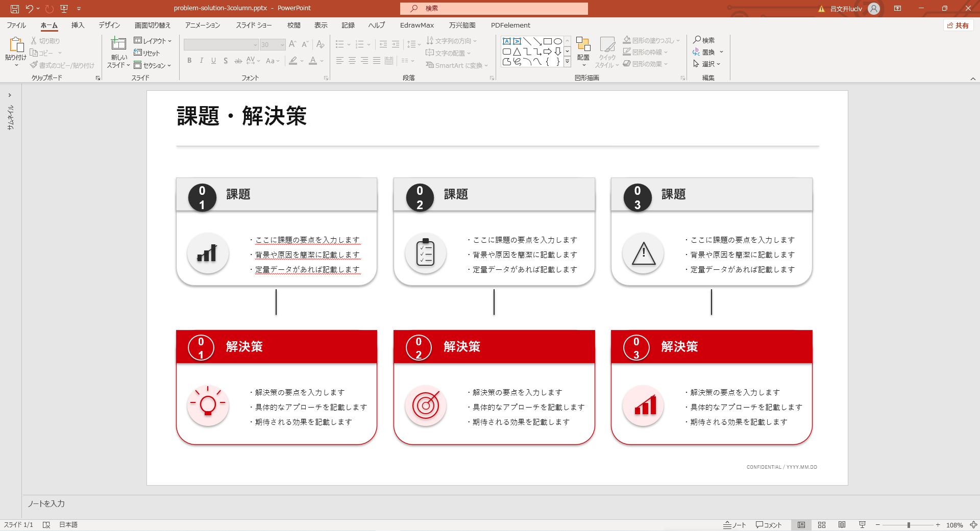Open the Find (検索) tool in the editing group
The width and height of the screenshot is (980, 531).
coord(704,40)
